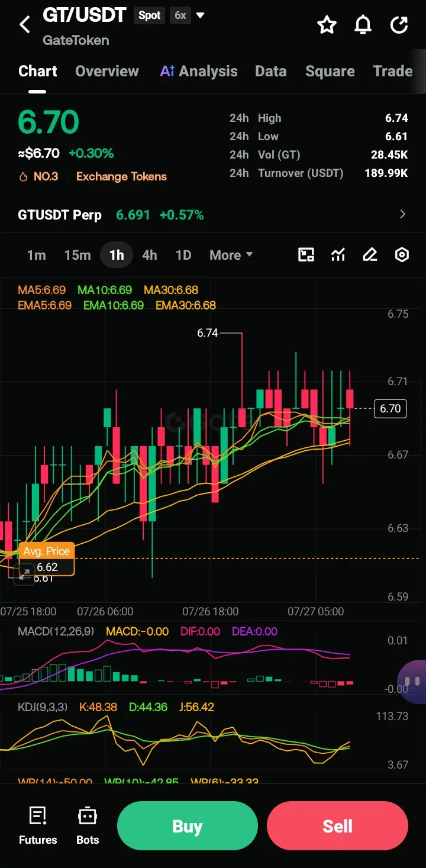Viewport: 426px width, 868px height.
Task: Tap the 6x leverage badge
Action: (x=180, y=15)
